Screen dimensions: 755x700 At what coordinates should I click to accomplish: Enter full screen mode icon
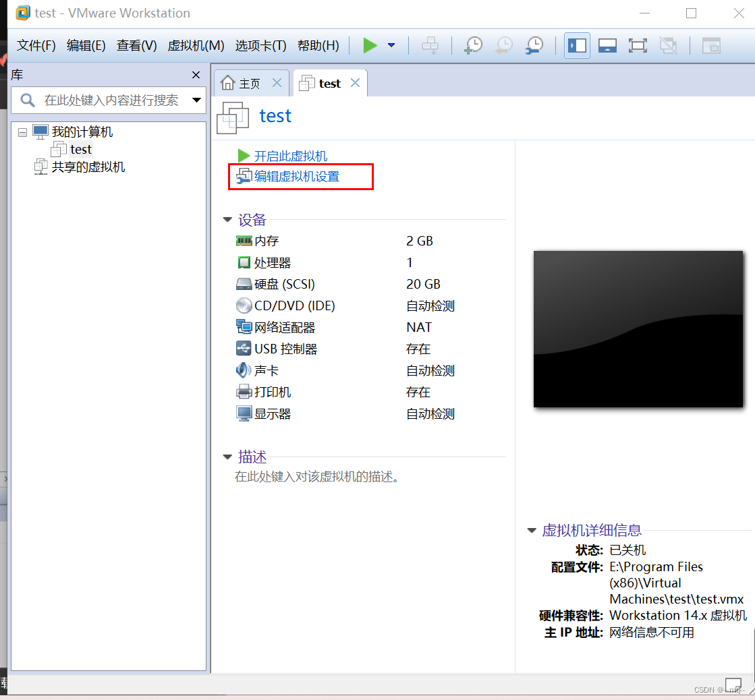click(638, 46)
